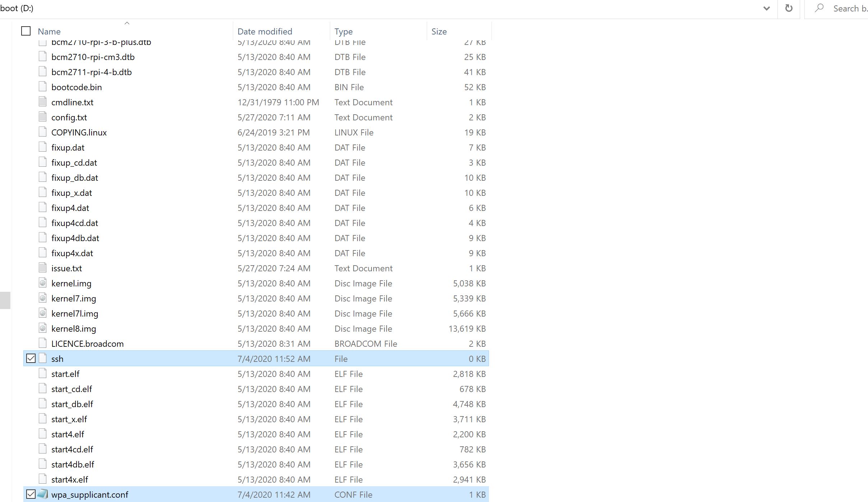Image resolution: width=868 pixels, height=502 pixels.
Task: Uncheck the wpa_supplicant.conf checkbox
Action: [x=31, y=494]
